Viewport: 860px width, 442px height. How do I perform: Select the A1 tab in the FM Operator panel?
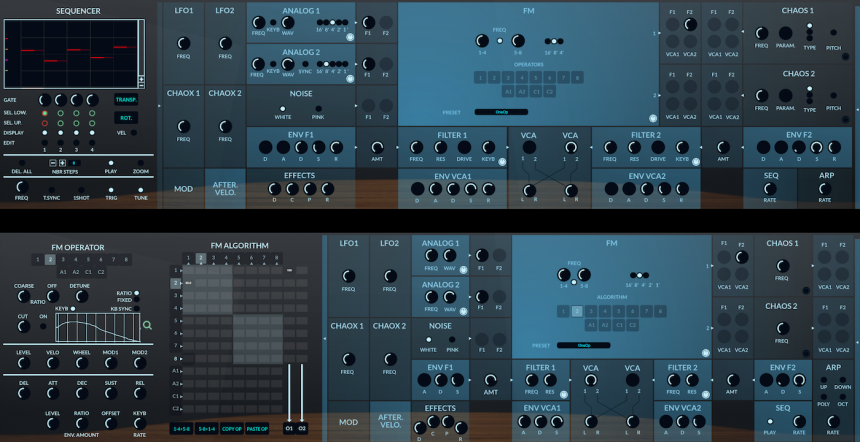(x=63, y=271)
